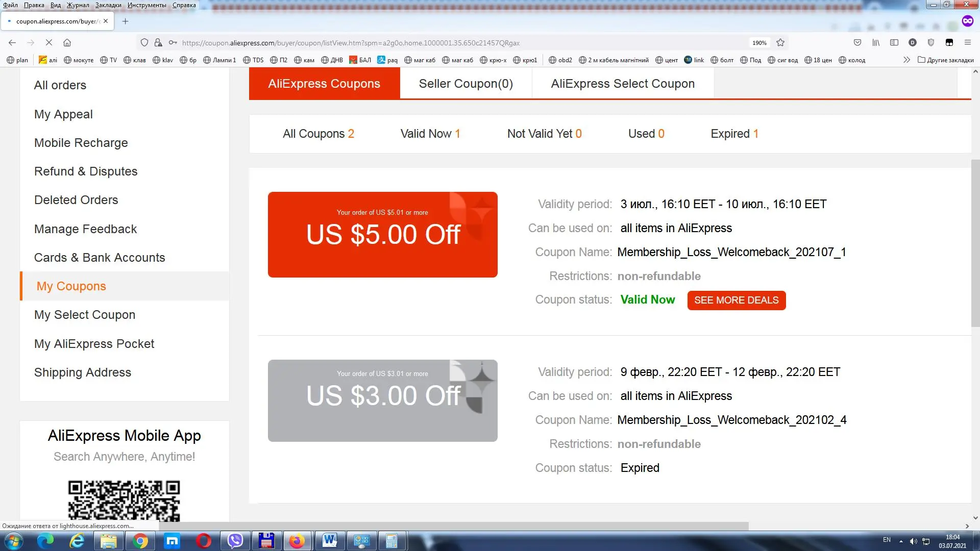Screen dimensions: 980x551
Task: Launch Opera from the taskbar
Action: click(x=204, y=541)
